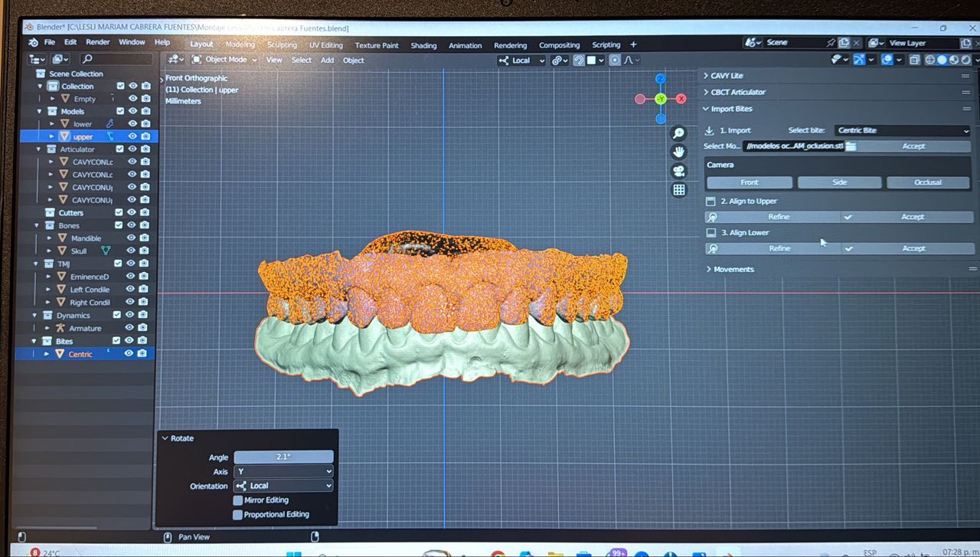
Task: Click the red X axis gizmo ball
Action: point(681,99)
